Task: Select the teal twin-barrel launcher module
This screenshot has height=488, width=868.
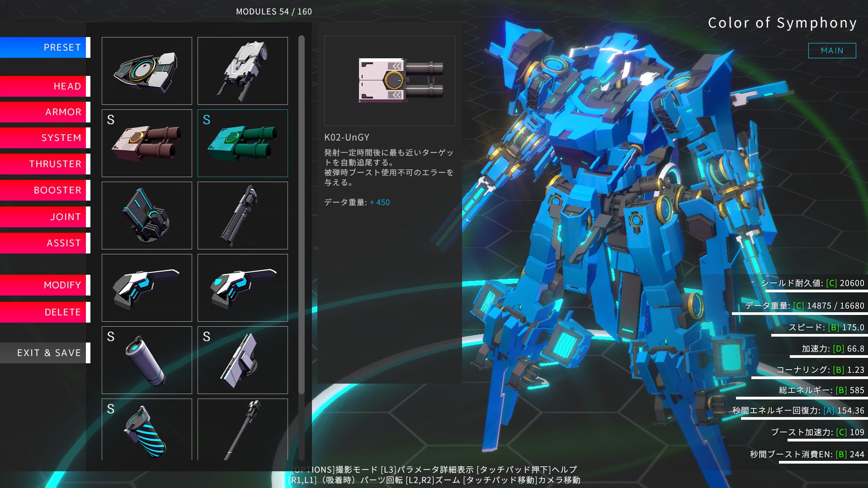Action: (243, 143)
